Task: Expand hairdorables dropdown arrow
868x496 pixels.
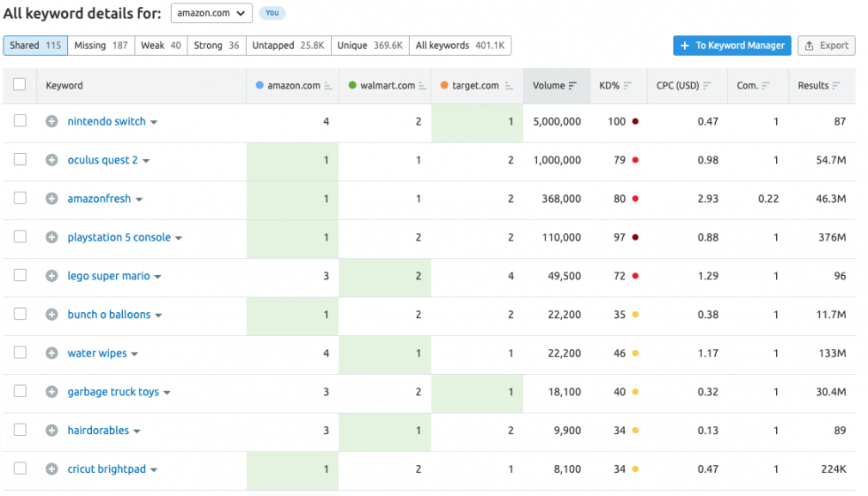Action: (x=137, y=432)
